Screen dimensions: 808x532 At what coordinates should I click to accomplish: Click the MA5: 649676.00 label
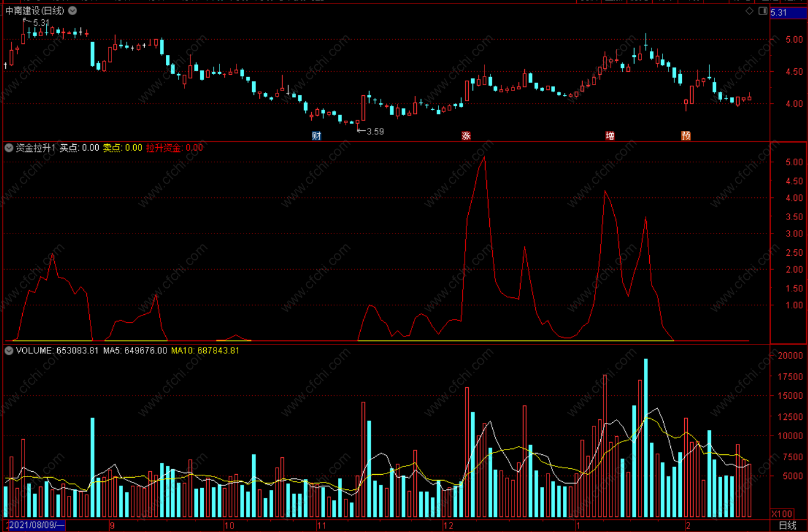point(135,350)
